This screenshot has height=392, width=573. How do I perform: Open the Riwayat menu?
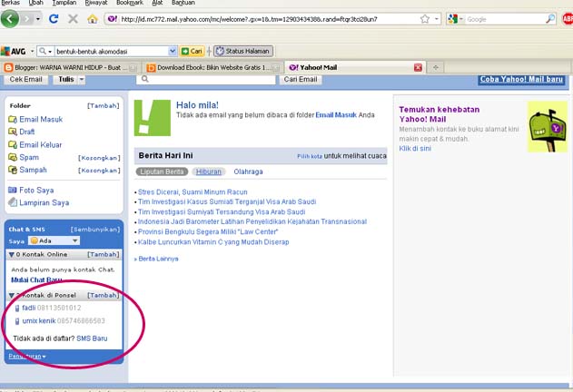pyautogui.click(x=96, y=3)
